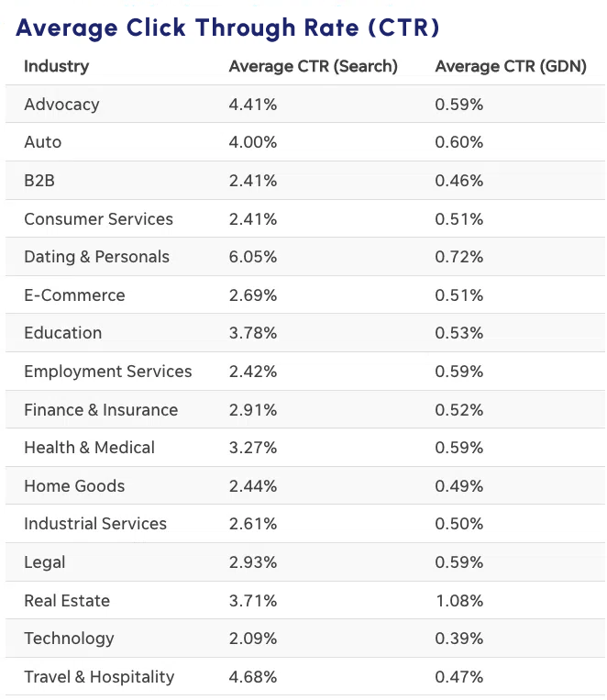Select the Employment Services row label
This screenshot has width=607, height=700.
click(x=108, y=372)
